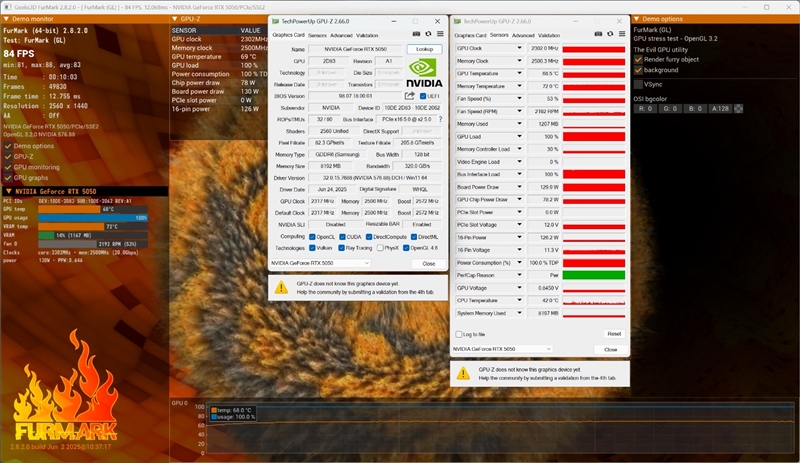
Task: Click screenshot camera icon in Sensors GPU-Z window
Action: [x=598, y=34]
